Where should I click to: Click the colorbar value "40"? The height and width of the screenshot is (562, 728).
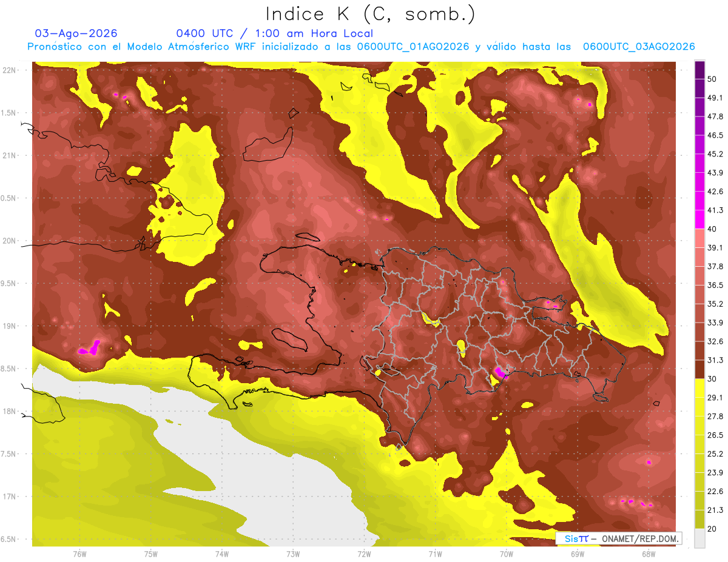(x=712, y=229)
